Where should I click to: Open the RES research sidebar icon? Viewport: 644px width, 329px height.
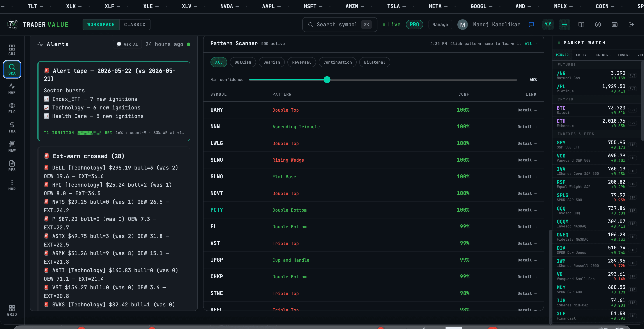tap(12, 166)
